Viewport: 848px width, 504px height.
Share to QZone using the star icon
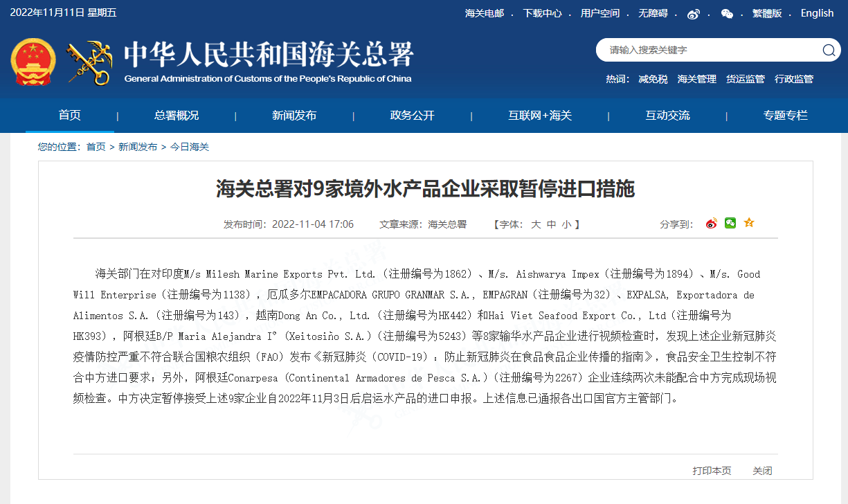748,224
